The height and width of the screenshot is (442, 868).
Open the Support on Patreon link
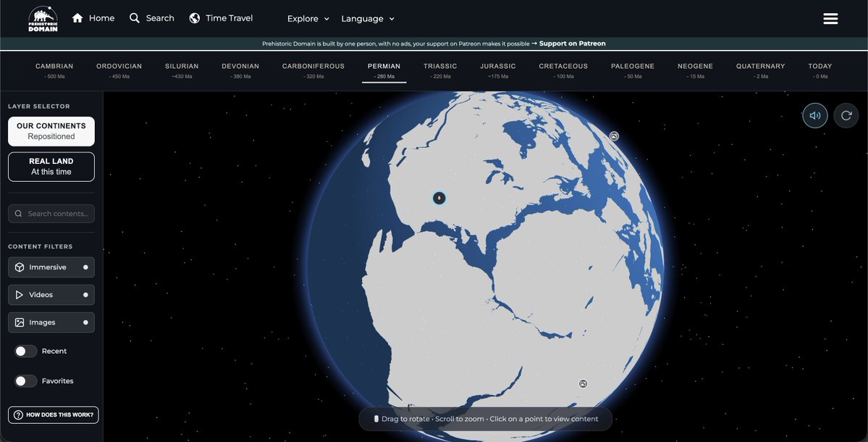(572, 42)
